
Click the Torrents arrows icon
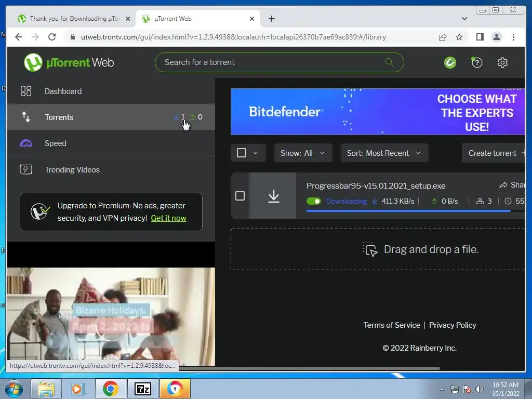(x=26, y=117)
